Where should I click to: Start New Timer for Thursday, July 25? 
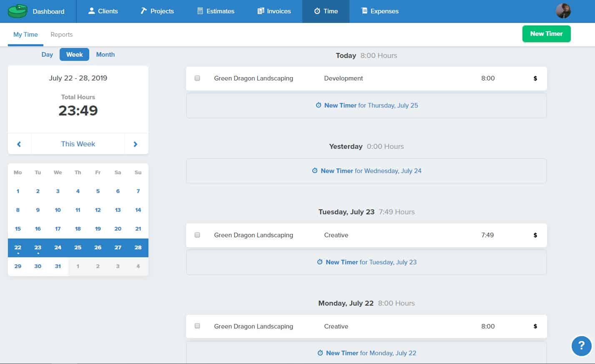(366, 105)
